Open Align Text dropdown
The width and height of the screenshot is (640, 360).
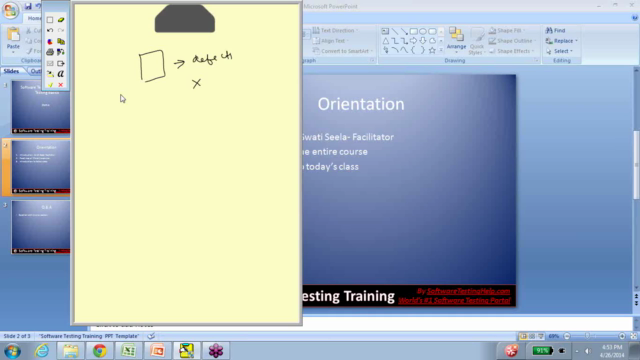coord(331,41)
